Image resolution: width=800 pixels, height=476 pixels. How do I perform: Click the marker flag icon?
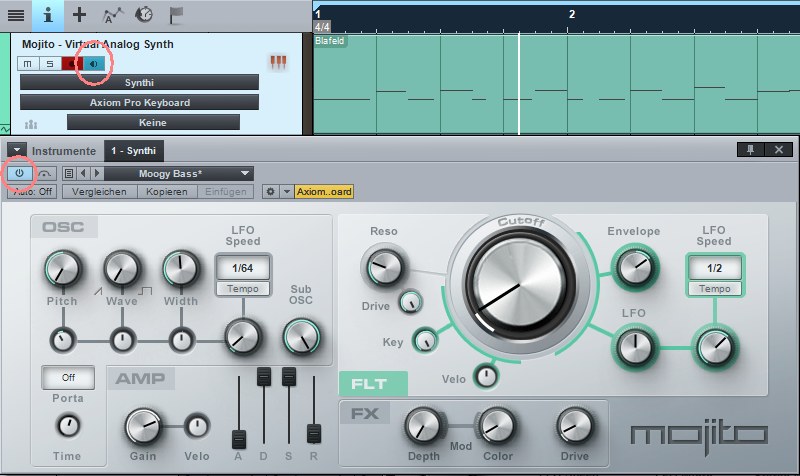(x=176, y=15)
